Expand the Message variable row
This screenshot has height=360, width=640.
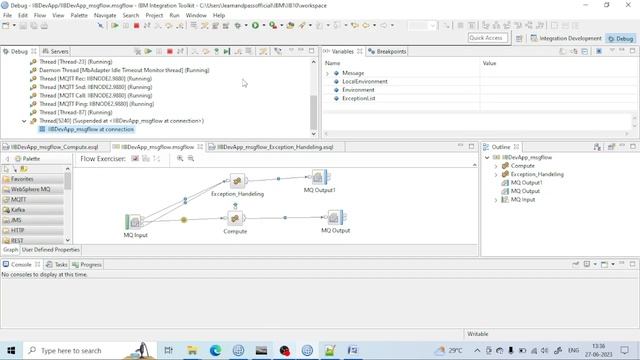327,73
